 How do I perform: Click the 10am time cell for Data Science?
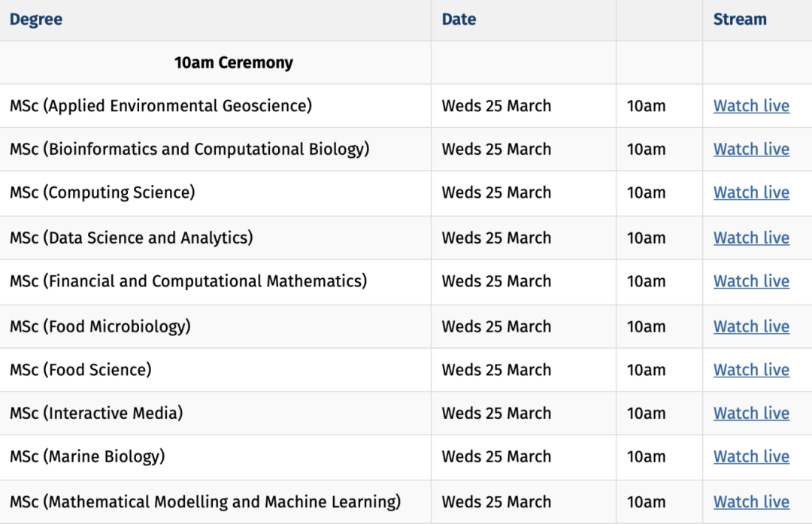pyautogui.click(x=646, y=238)
